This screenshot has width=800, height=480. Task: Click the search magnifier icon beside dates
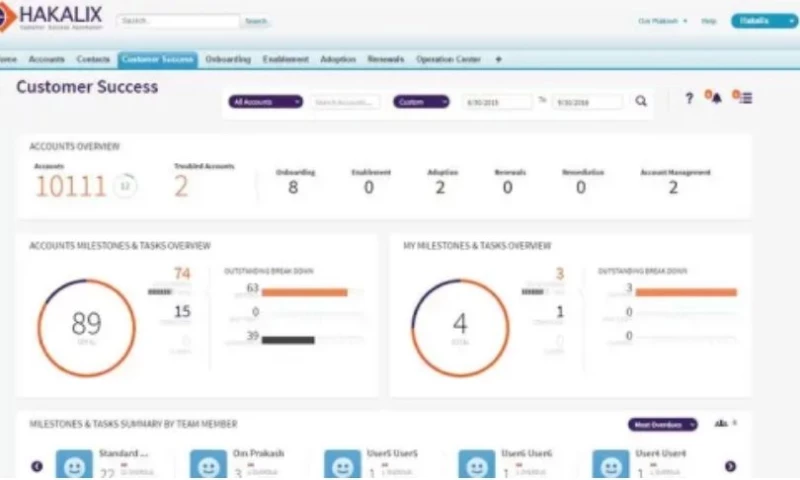tap(641, 101)
